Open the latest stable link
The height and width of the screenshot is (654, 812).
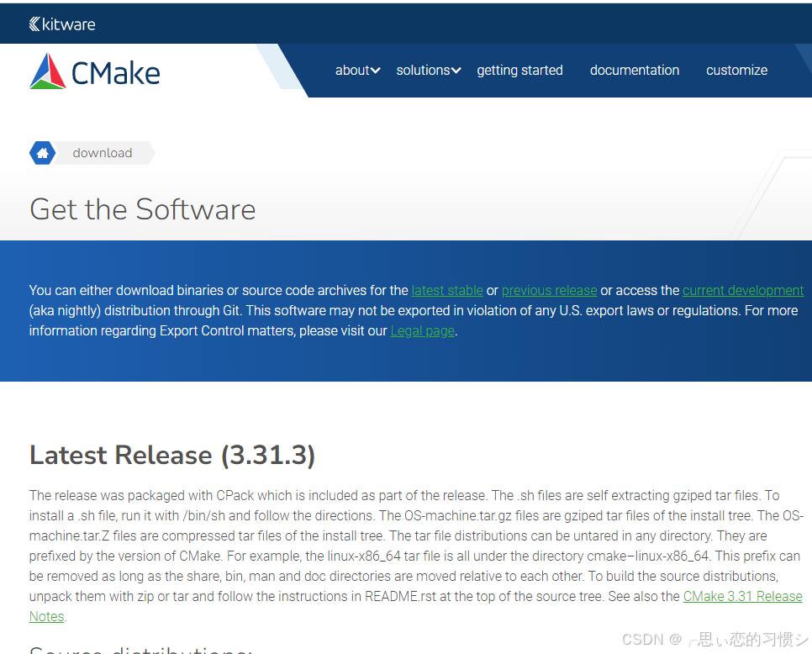point(447,290)
